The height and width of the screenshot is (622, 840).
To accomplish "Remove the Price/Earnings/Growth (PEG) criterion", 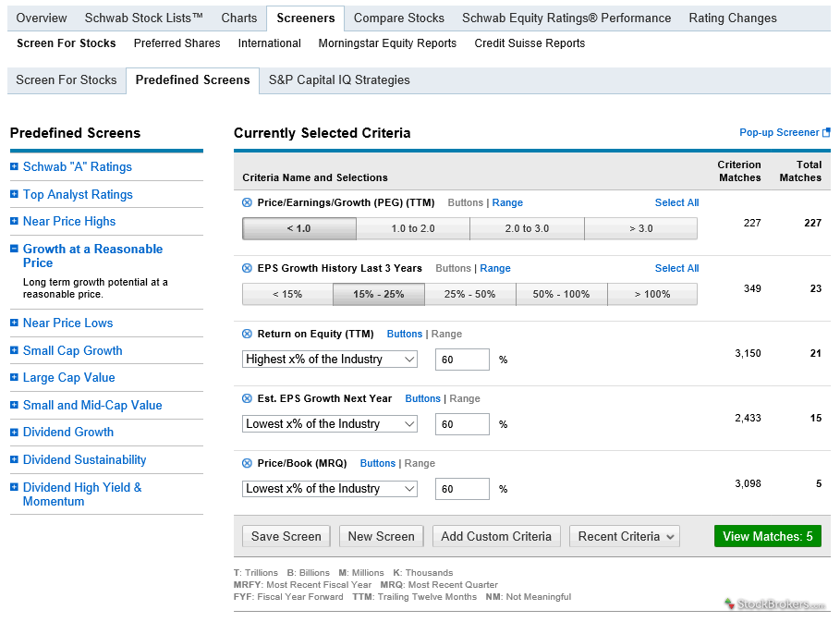I will [247, 203].
